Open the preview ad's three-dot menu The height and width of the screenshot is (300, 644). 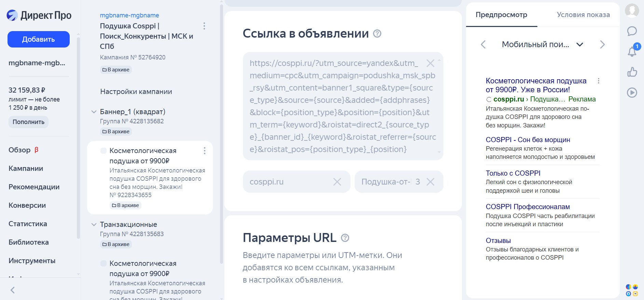tap(599, 81)
